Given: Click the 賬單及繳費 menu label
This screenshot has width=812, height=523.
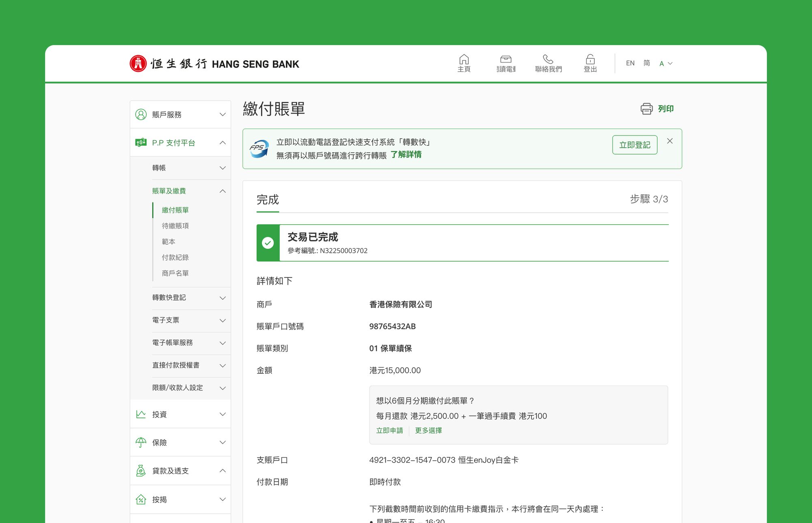Looking at the screenshot, I should click(x=169, y=191).
